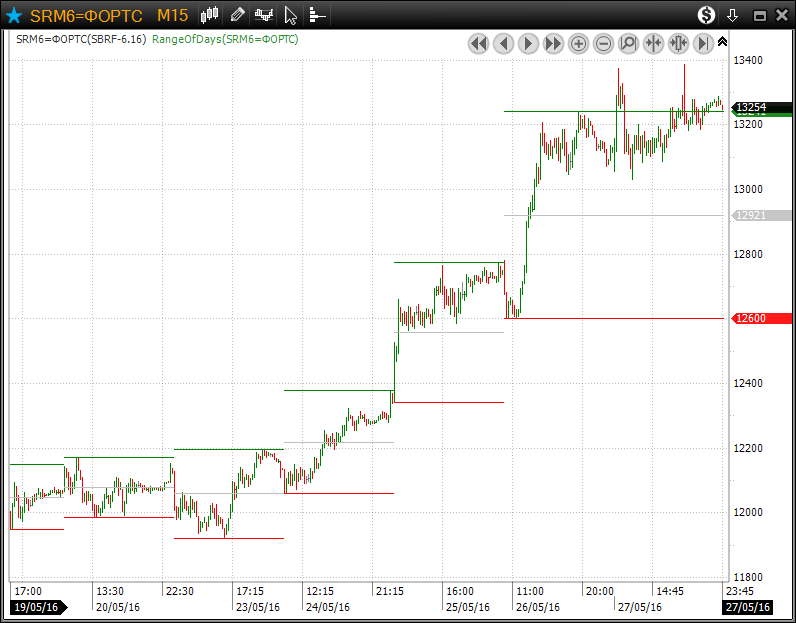Step chart one bar left
This screenshot has width=796, height=623.
pos(503,43)
